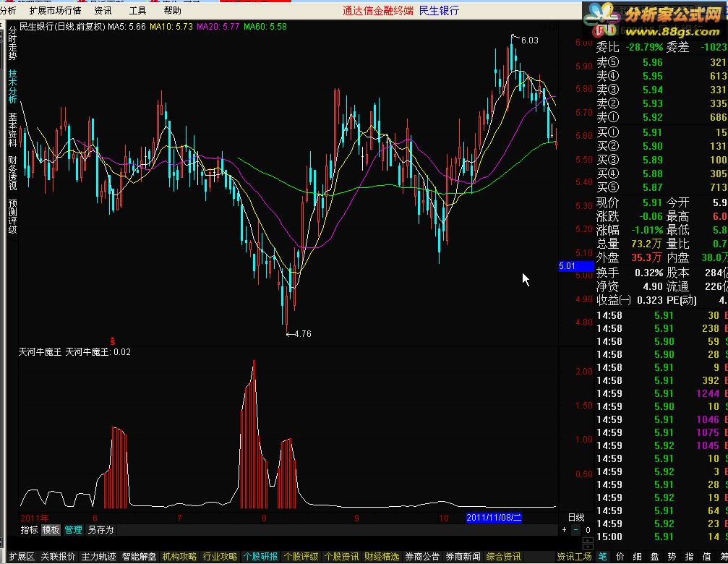
Task: Open the 工具 menu
Action: (137, 10)
